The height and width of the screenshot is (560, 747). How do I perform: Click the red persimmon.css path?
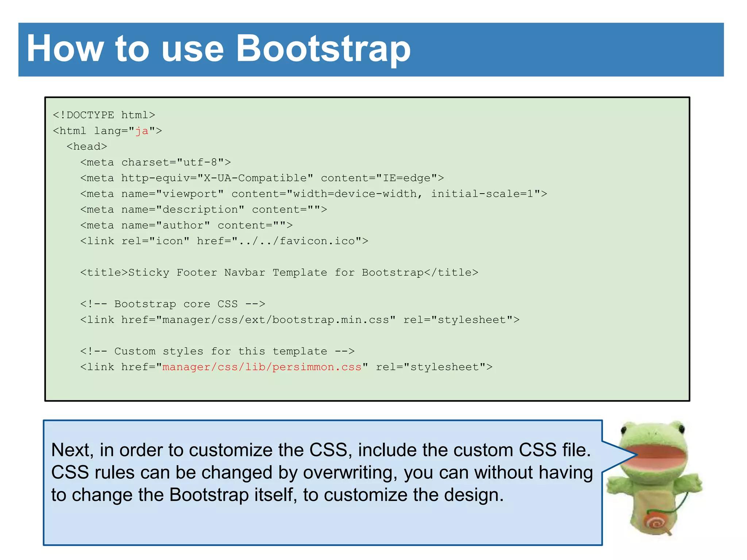point(262,367)
